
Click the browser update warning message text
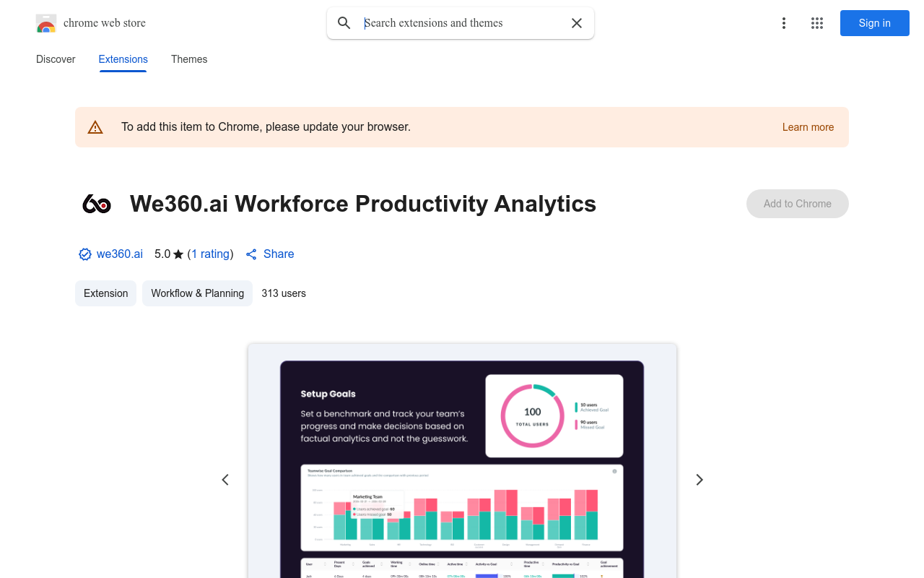(x=266, y=127)
